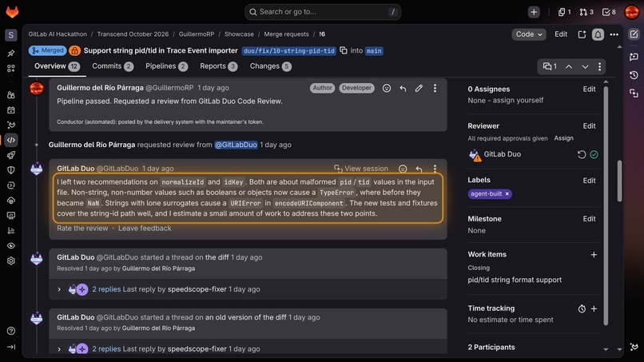Image resolution: width=644 pixels, height=362 pixels.
Task: Add a work item with the plus icon
Action: point(594,255)
